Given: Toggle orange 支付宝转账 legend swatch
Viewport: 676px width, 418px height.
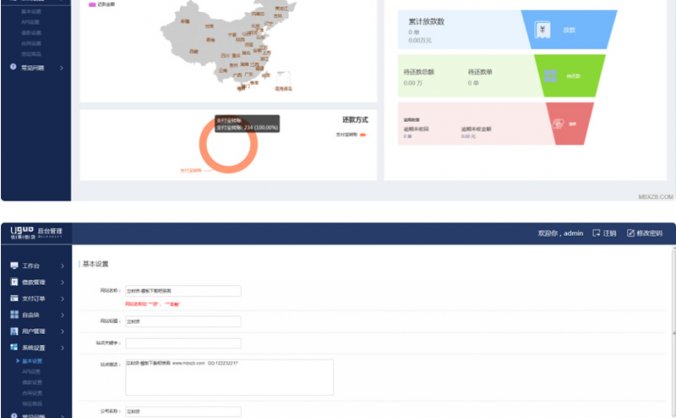Looking at the screenshot, I should [363, 135].
